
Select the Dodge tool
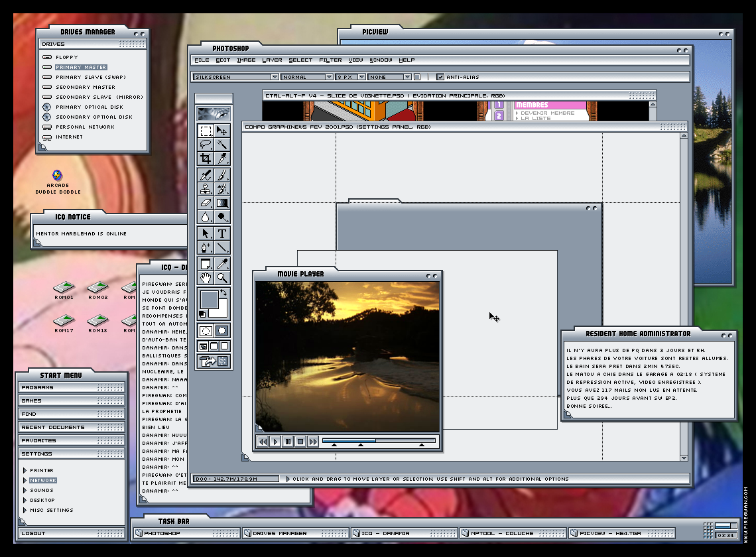(221, 217)
